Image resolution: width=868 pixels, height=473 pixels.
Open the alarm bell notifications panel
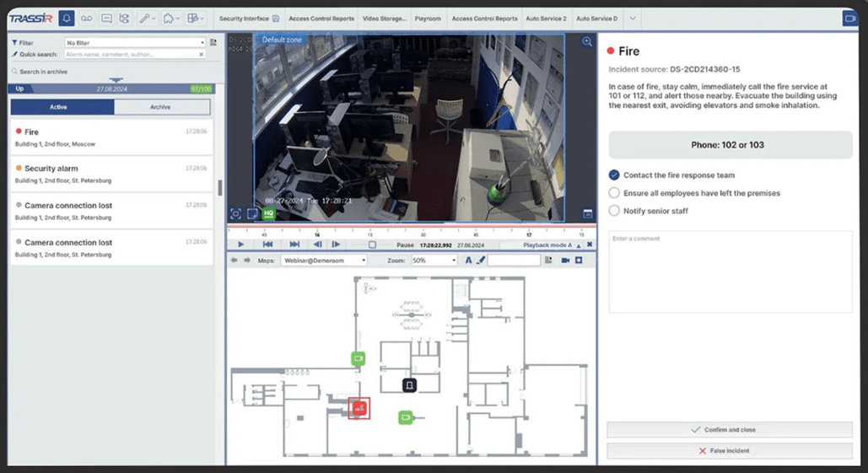coord(65,18)
